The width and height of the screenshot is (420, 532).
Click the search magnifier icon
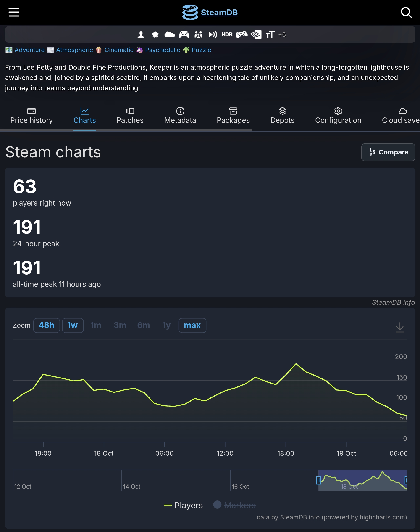[x=406, y=12]
